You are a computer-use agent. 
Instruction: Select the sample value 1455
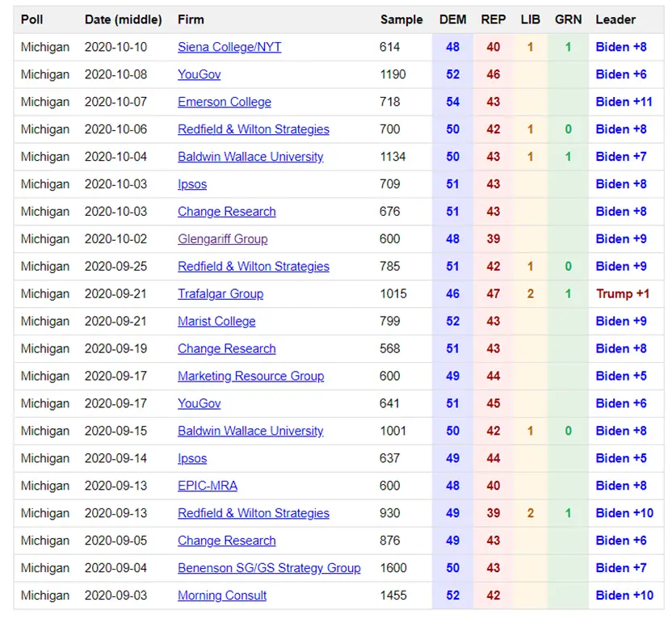point(393,596)
